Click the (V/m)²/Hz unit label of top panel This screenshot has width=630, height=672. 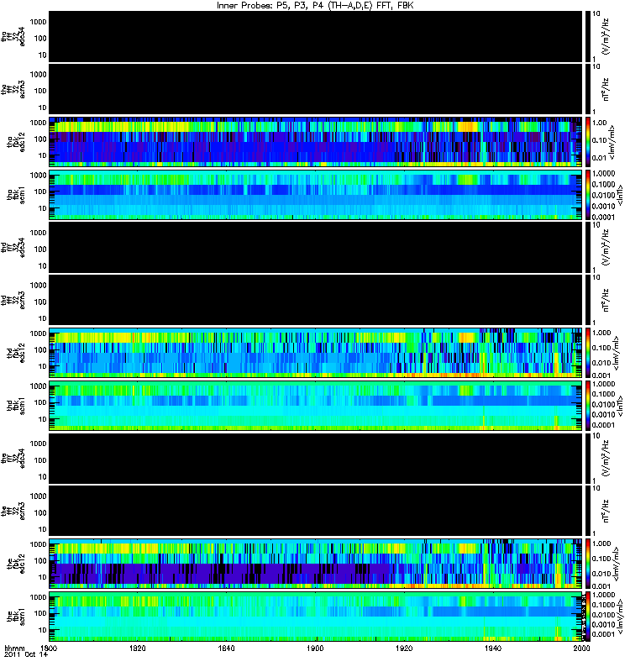[606, 36]
